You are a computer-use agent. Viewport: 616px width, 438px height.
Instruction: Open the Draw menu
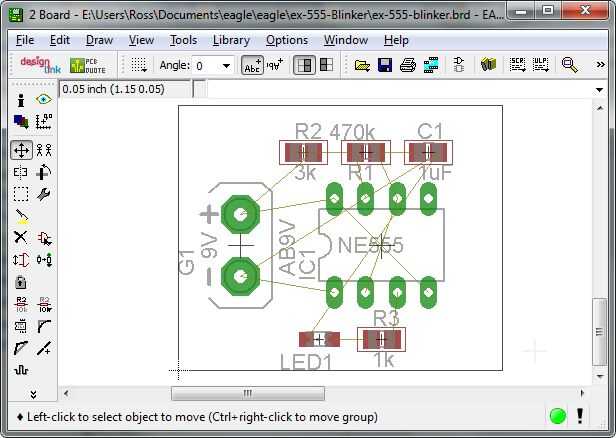[99, 40]
